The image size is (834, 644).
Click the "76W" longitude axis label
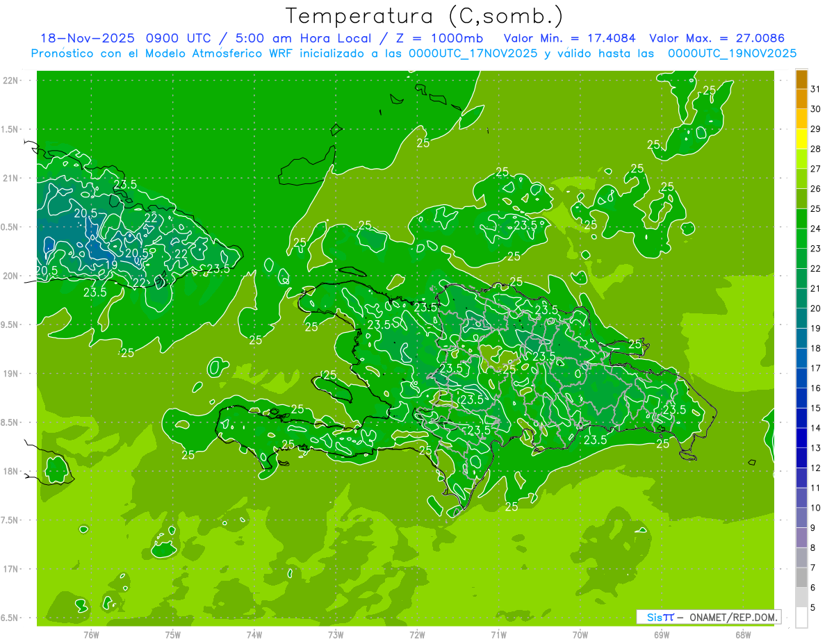91,634
